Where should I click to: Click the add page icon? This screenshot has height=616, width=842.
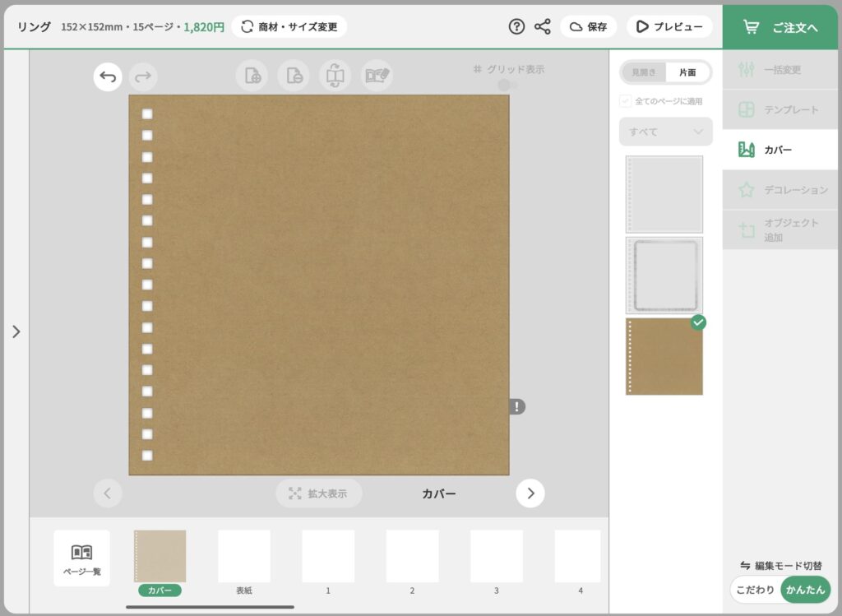(x=252, y=76)
